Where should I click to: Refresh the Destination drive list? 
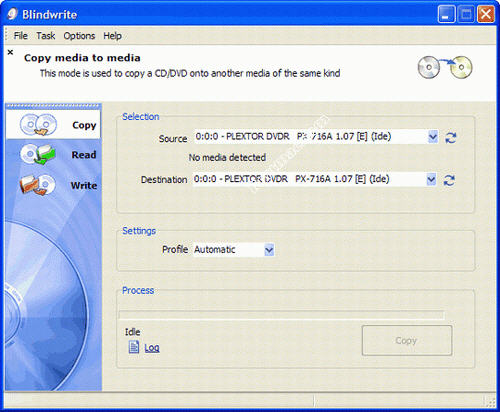(x=449, y=180)
